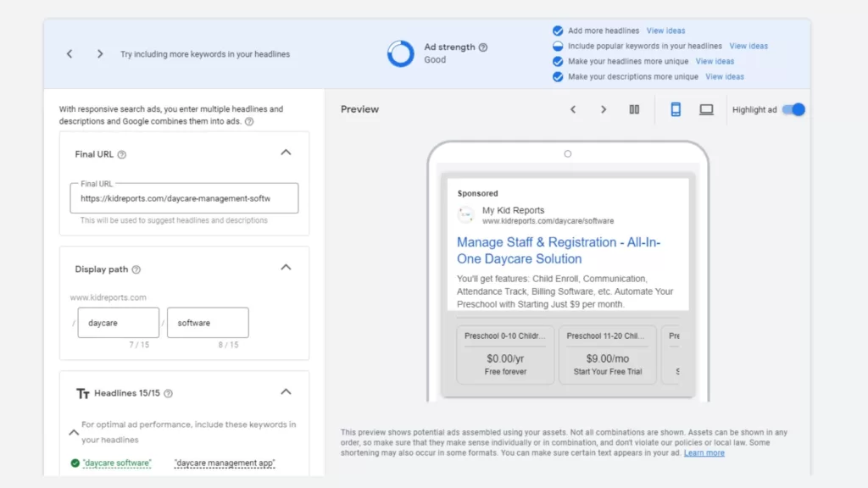Click green check next to daycare software keyword
Image resolution: width=868 pixels, height=488 pixels.
[75, 463]
